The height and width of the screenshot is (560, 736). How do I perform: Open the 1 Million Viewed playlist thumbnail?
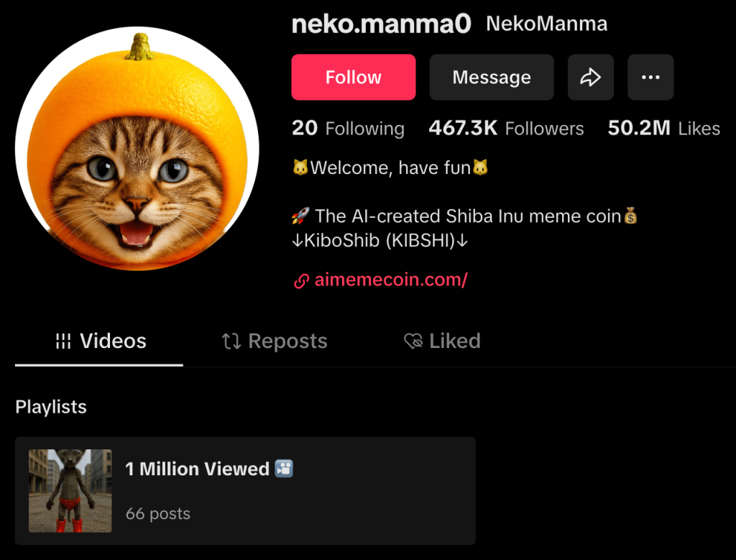click(x=70, y=491)
